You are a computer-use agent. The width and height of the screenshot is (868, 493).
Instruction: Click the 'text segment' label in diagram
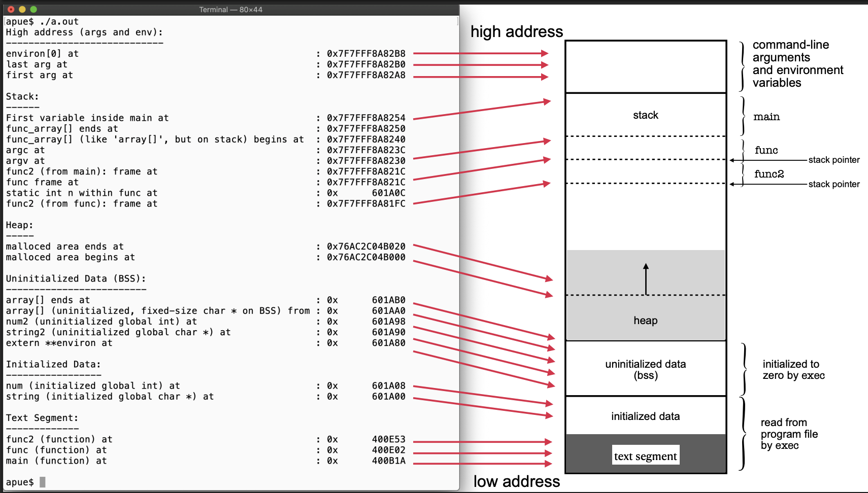[645, 456]
